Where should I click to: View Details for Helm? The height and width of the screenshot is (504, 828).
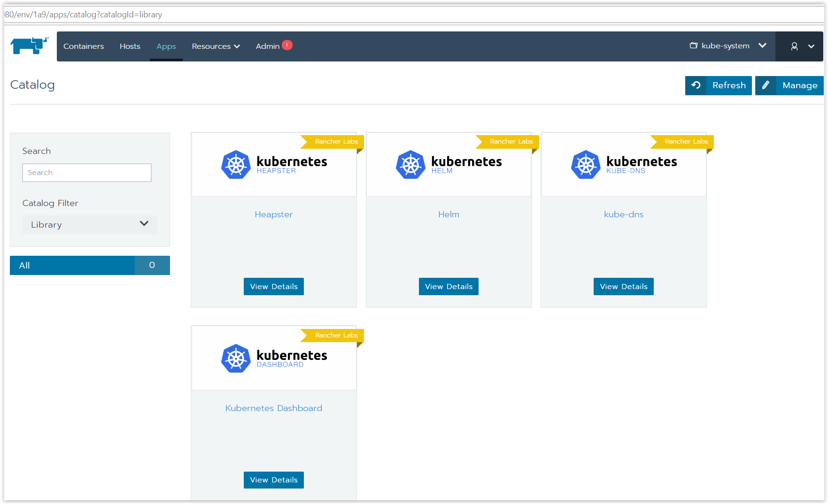click(449, 287)
